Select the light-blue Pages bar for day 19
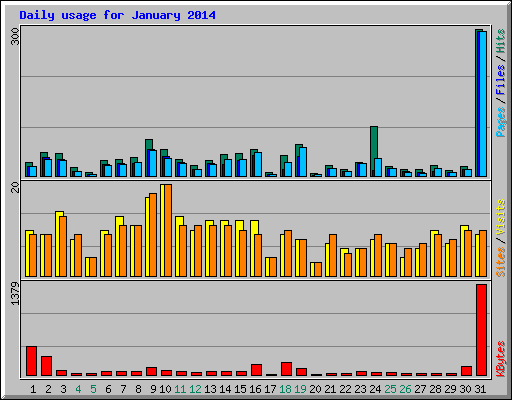This screenshot has width=512, height=400. pos(303,162)
